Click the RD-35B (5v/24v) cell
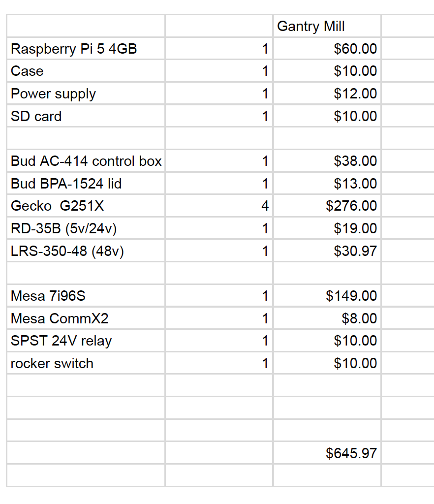 pos(86,228)
